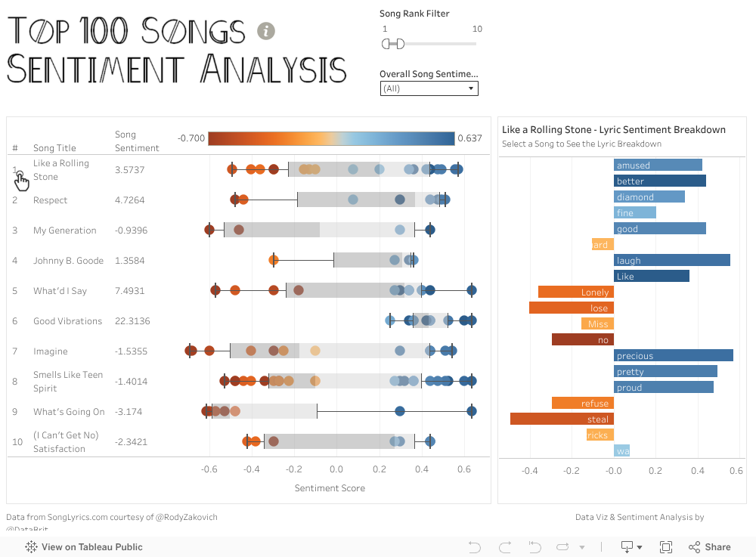This screenshot has height=557, width=756.
Task: Open the dashboard info icon
Action: click(x=265, y=32)
